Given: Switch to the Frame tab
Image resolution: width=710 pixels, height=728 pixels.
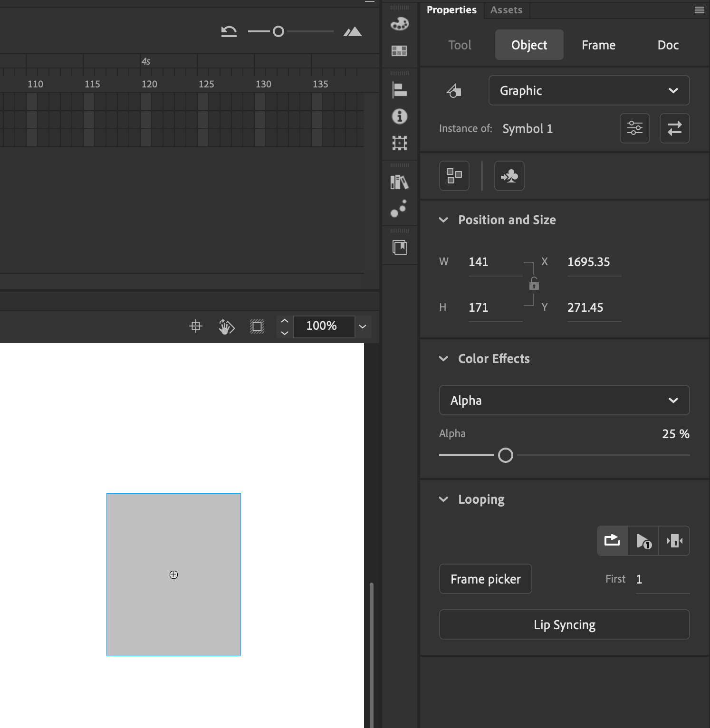Looking at the screenshot, I should 598,45.
